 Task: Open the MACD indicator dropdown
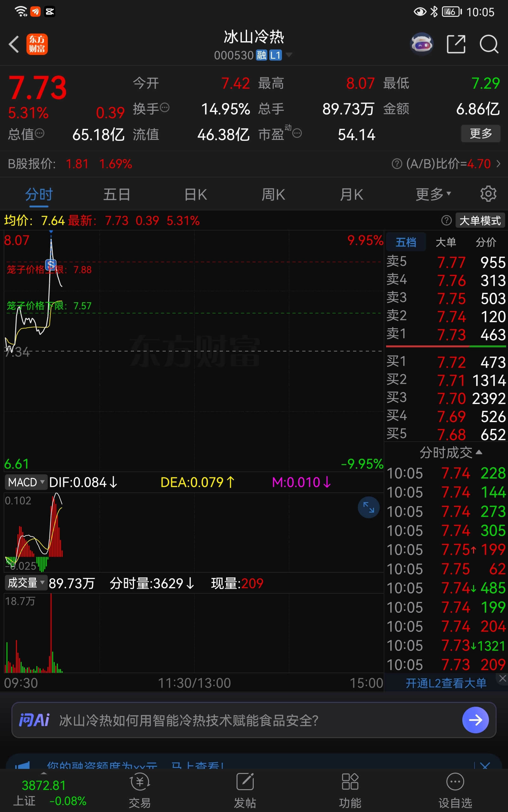[x=26, y=482]
